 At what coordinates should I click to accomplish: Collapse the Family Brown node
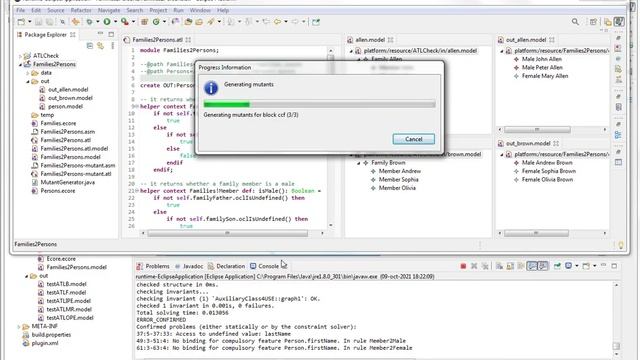tap(359, 163)
